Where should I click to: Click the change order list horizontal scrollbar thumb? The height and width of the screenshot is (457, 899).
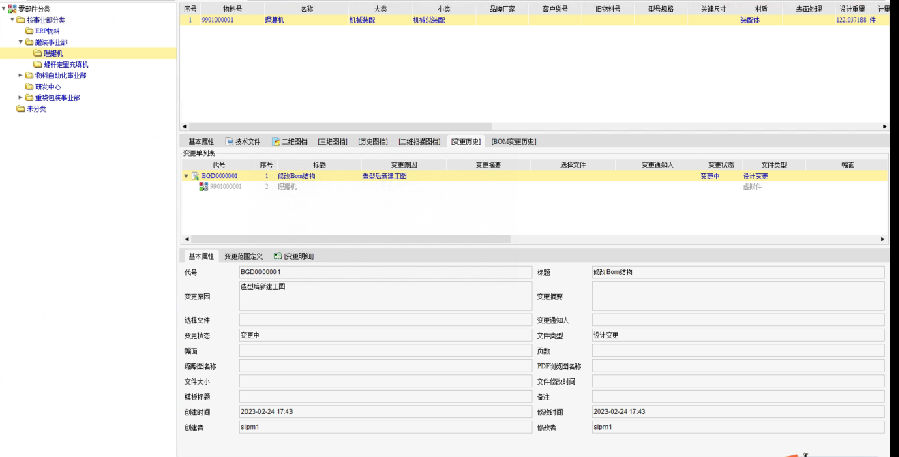click(x=351, y=239)
